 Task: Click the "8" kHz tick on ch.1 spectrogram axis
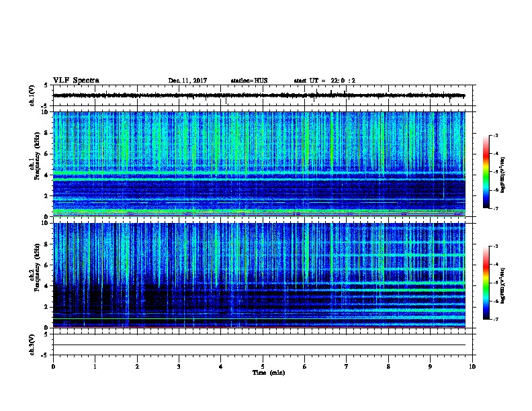pyautogui.click(x=46, y=133)
